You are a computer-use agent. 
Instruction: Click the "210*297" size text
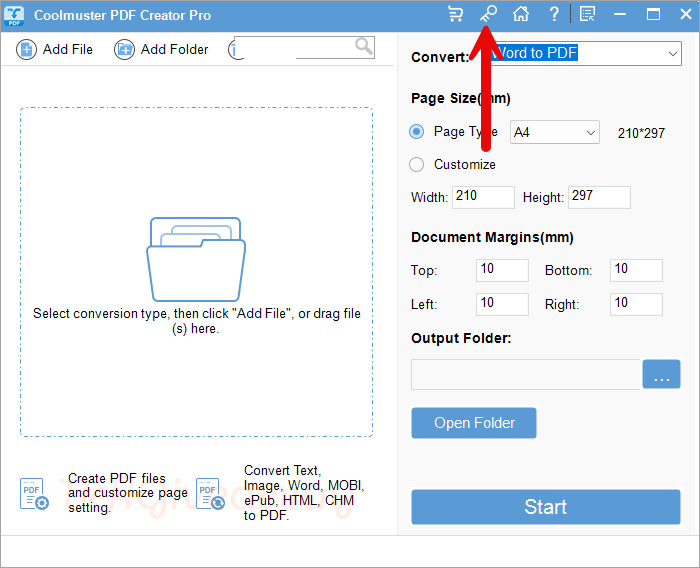click(x=641, y=133)
